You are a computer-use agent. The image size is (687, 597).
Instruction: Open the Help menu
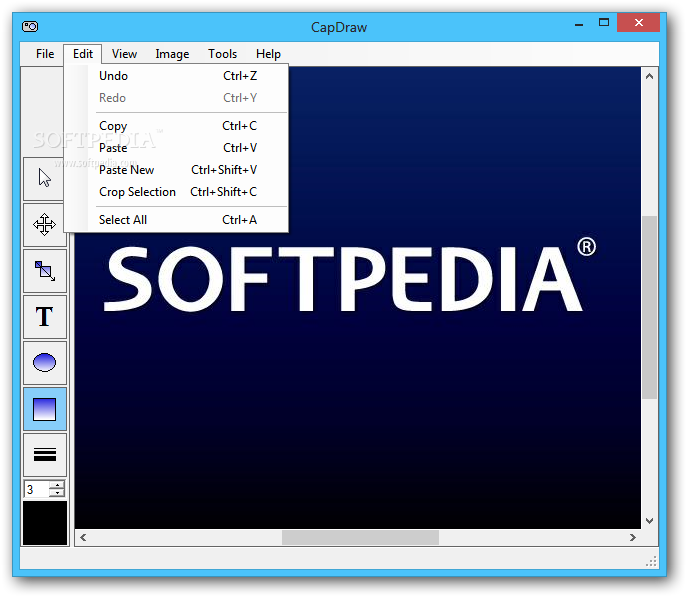coord(268,54)
